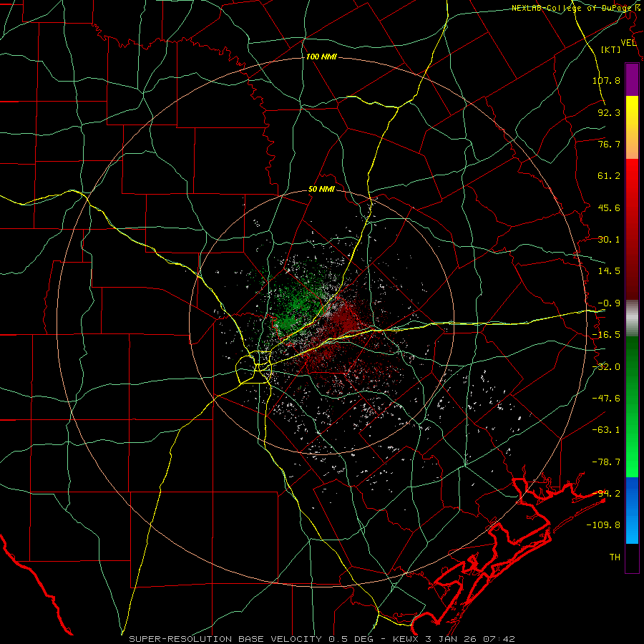Click the 50 NMI range ring label
644x644 pixels.
coord(321,190)
